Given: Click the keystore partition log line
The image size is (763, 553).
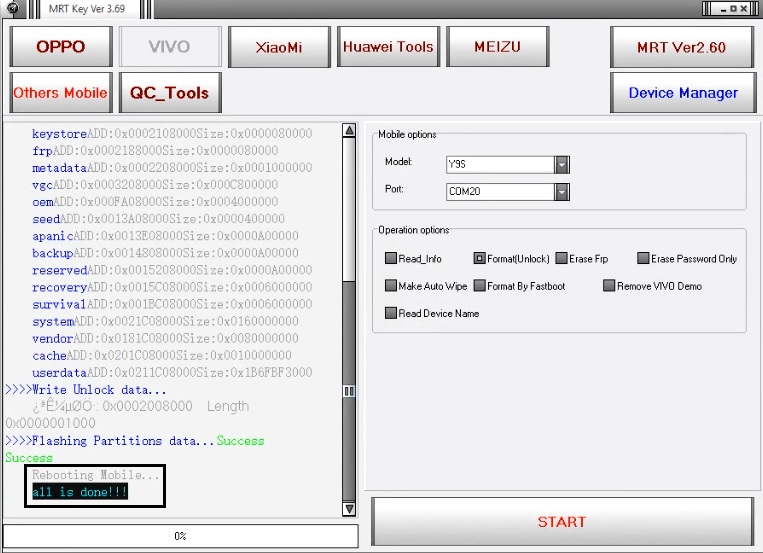Looking at the screenshot, I should 172,133.
